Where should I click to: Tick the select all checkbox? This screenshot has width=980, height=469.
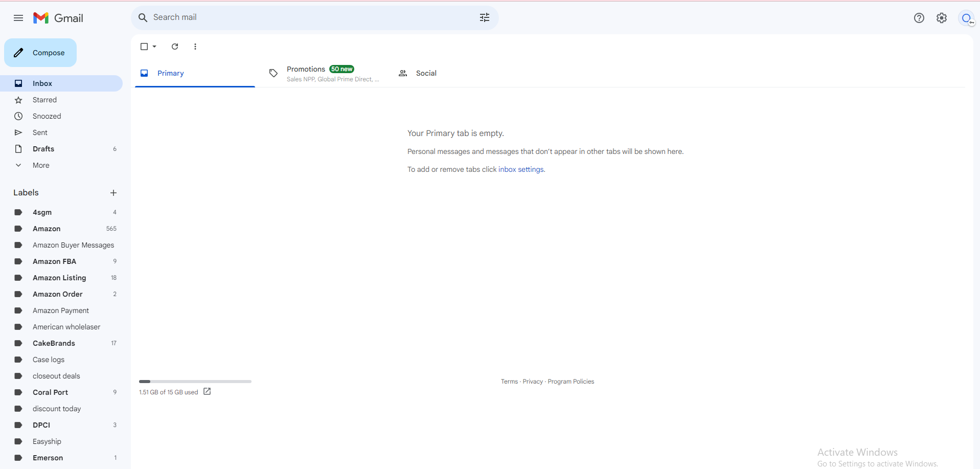pyautogui.click(x=144, y=47)
